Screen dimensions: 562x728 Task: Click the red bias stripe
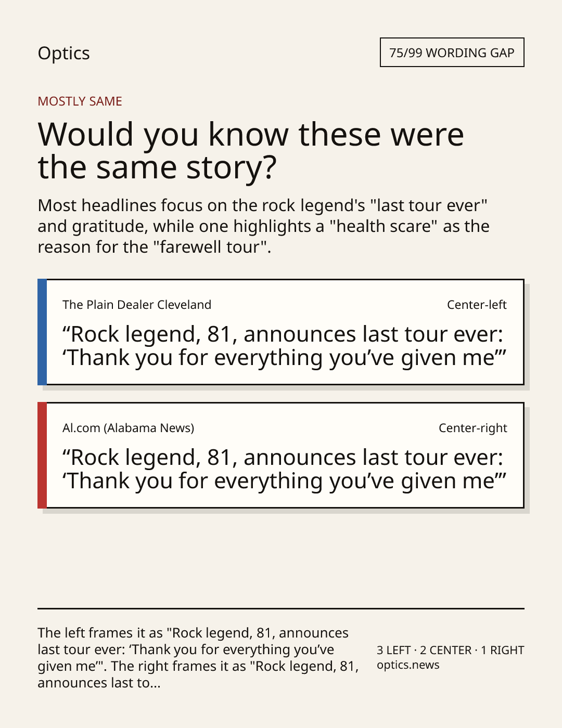pyautogui.click(x=42, y=456)
